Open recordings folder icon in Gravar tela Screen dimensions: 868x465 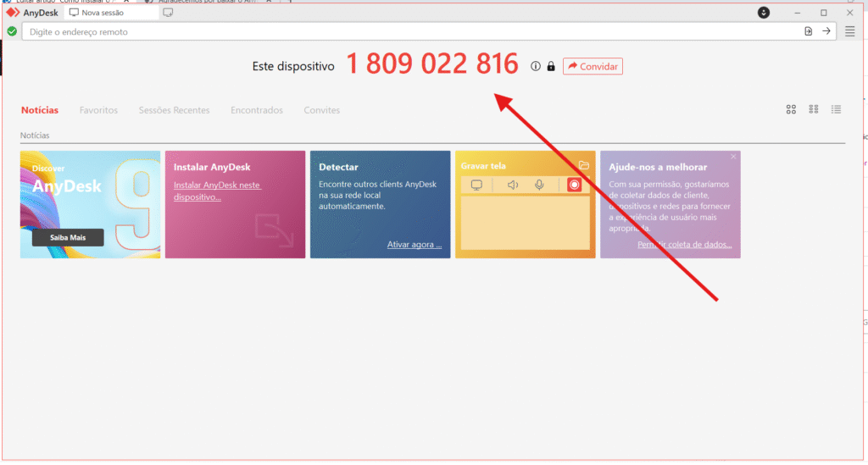583,165
